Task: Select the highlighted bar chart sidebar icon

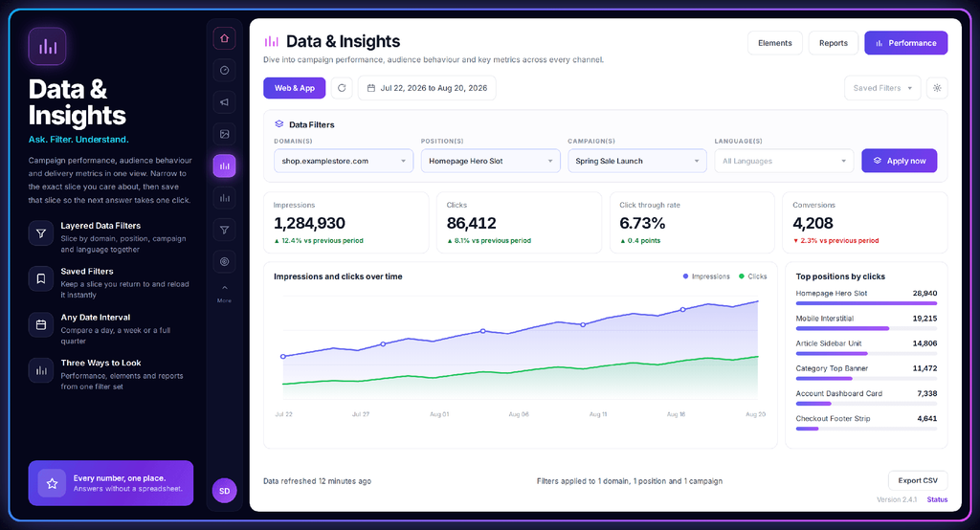Action: (224, 166)
